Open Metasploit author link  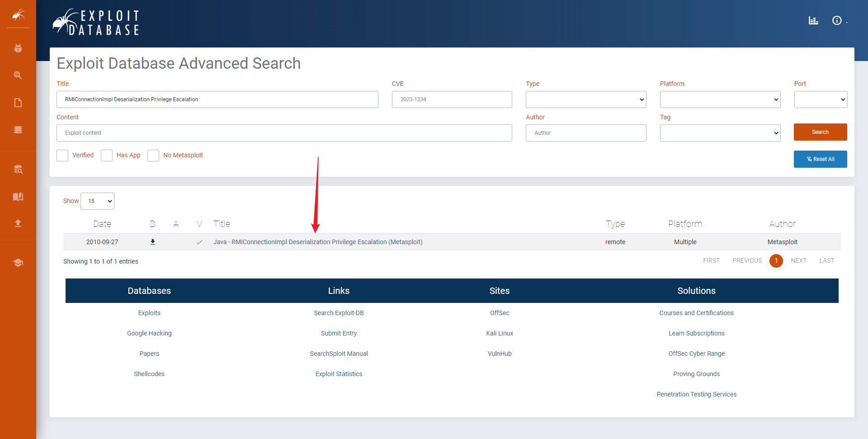tap(782, 242)
